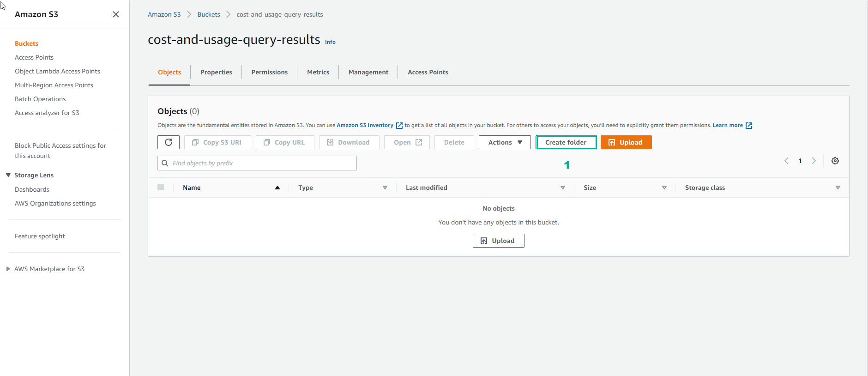Switch to the Permissions tab
The width and height of the screenshot is (868, 376).
(x=270, y=72)
